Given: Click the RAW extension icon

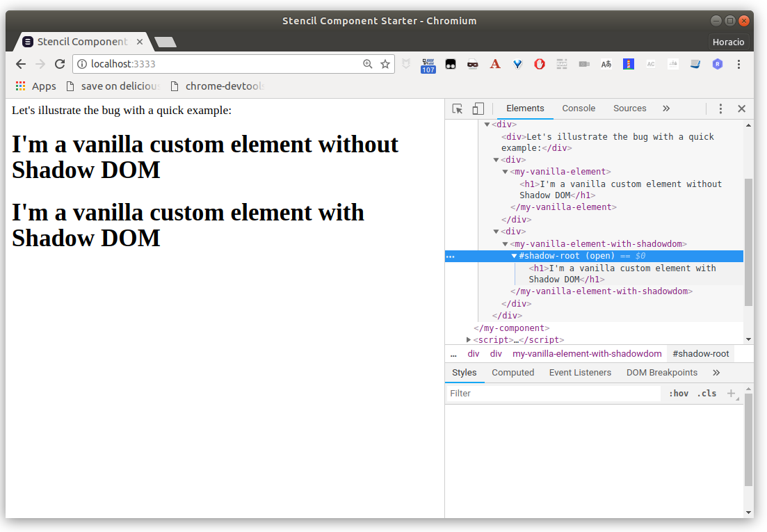Looking at the screenshot, I should (x=562, y=64).
